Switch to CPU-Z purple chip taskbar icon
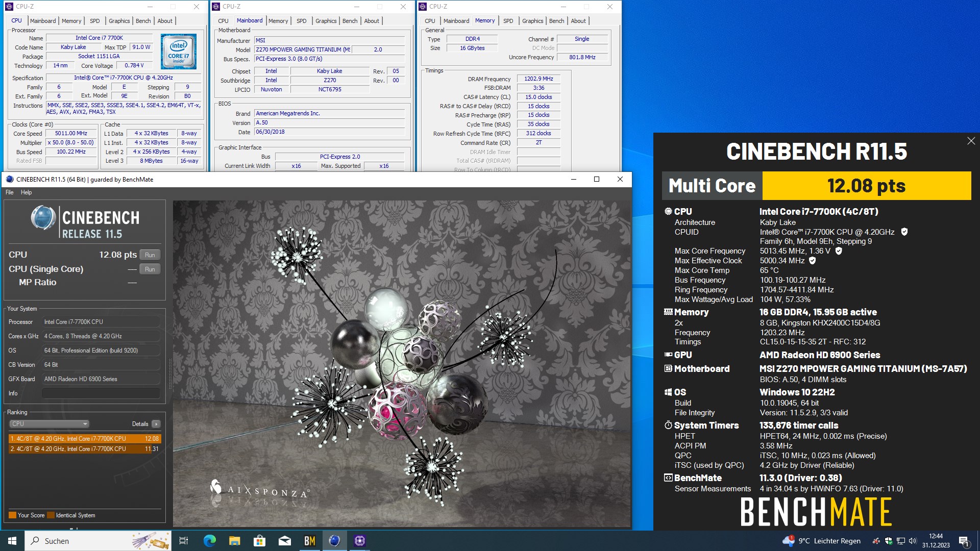980x551 pixels. (359, 541)
